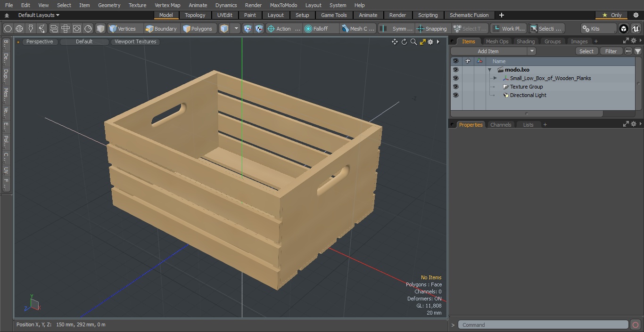Open the Mesh Ops tab
Viewport: 644px width, 332px height.
[x=497, y=41]
